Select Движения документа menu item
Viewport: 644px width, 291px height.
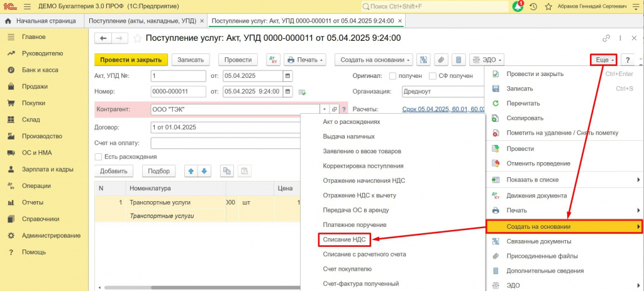(x=536, y=195)
